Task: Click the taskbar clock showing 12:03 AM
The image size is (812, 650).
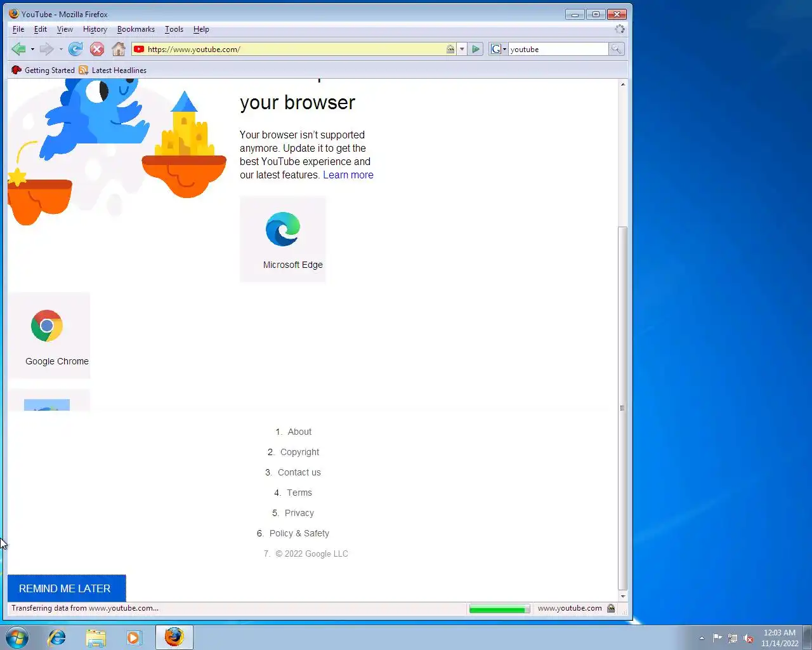Action: pos(780,638)
